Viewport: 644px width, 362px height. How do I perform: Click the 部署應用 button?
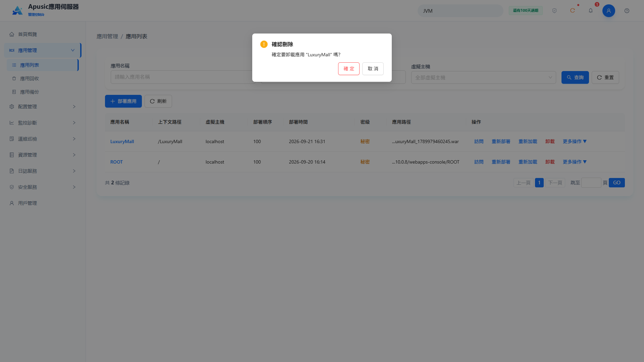pos(123,101)
